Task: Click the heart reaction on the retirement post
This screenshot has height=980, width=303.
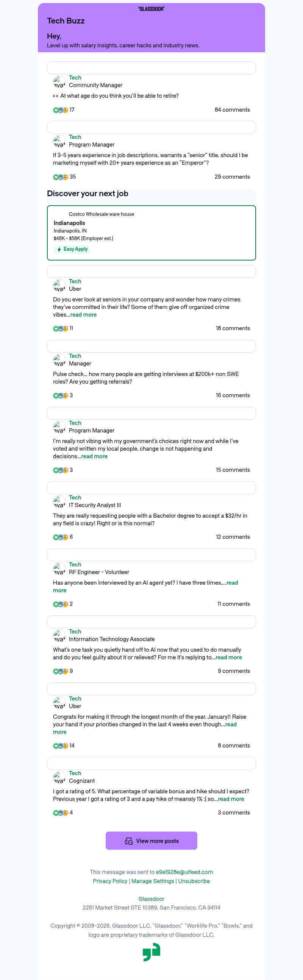Action: (56, 110)
